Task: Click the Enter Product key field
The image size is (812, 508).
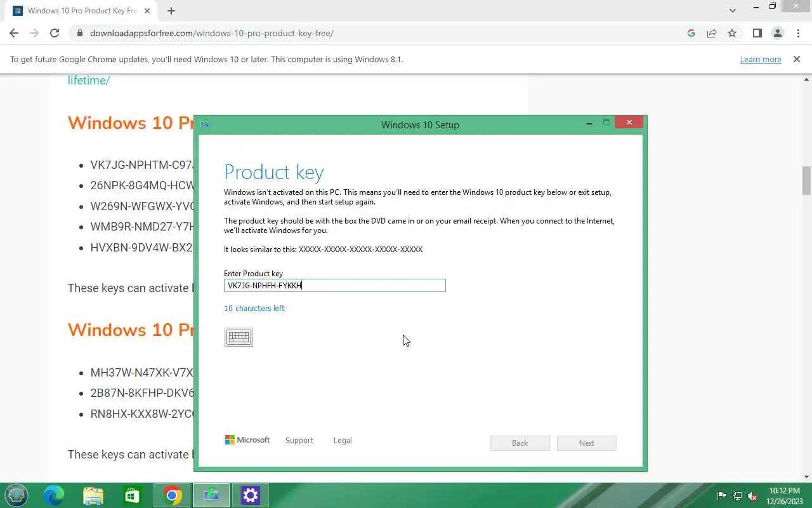Action: [x=335, y=286]
